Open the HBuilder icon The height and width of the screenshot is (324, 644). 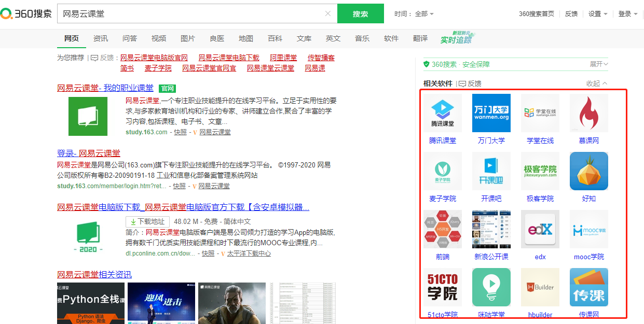click(x=540, y=287)
